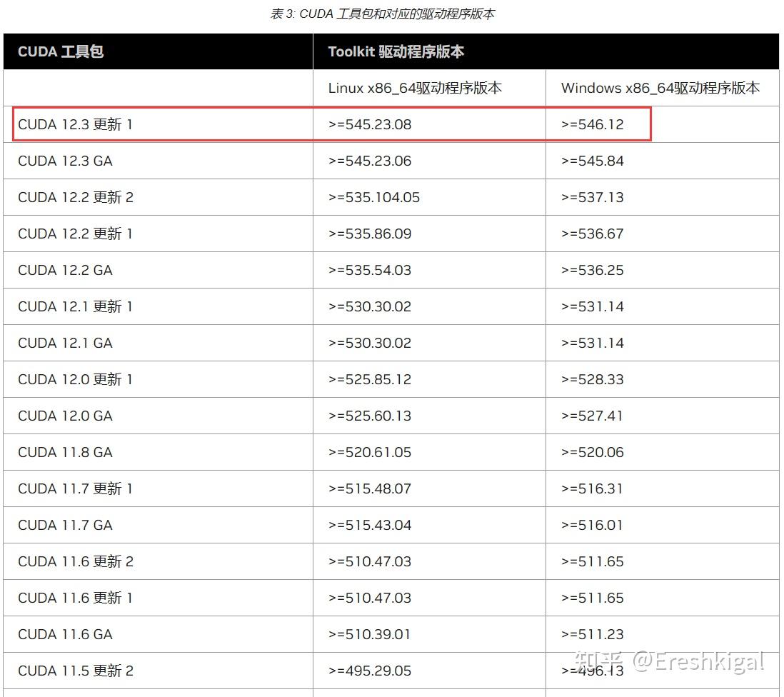
Task: Select Windows x86_64驱动程序版本 subheader
Action: point(660,88)
